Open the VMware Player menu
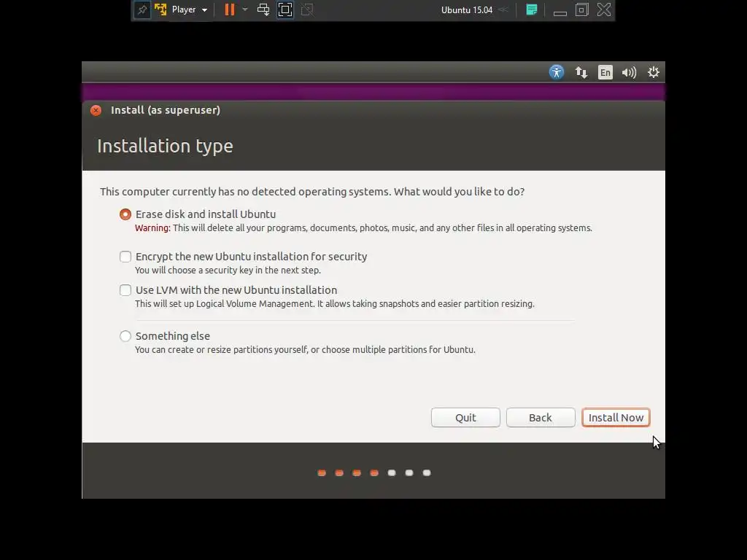This screenshot has height=560, width=747. 189,9
